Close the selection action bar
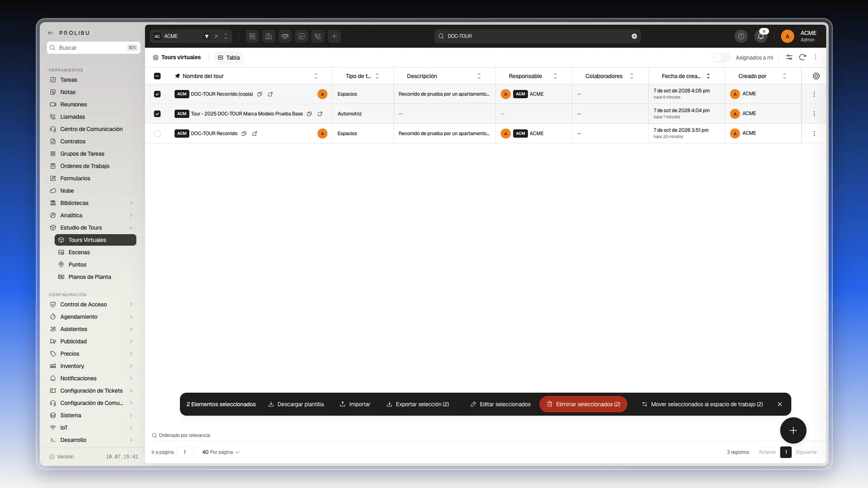The image size is (868, 488). 780,404
